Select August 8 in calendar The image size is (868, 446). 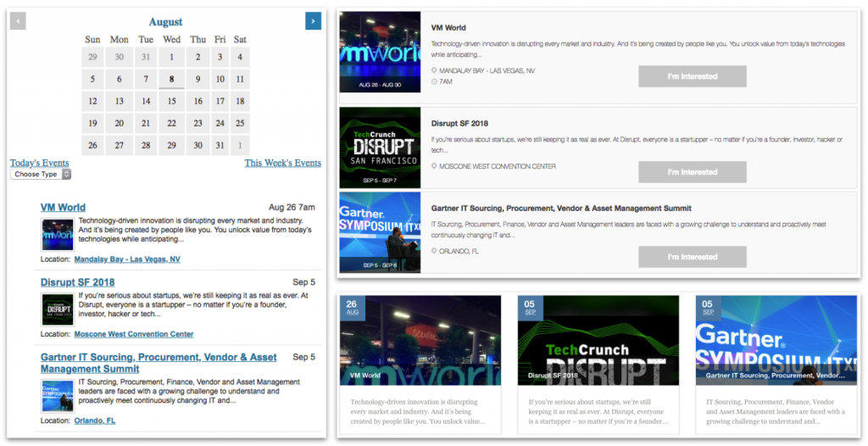(171, 79)
